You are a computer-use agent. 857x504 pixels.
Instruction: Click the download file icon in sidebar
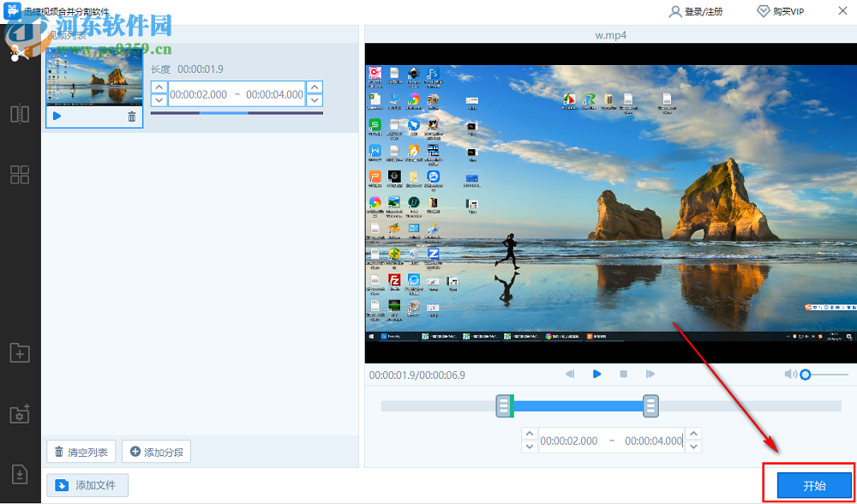[19, 474]
